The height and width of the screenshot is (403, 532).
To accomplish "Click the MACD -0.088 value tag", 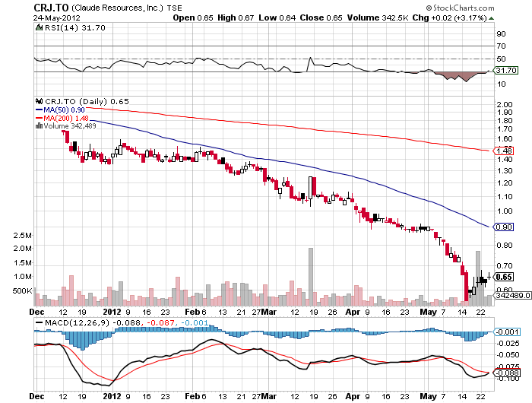I will click(x=506, y=373).
